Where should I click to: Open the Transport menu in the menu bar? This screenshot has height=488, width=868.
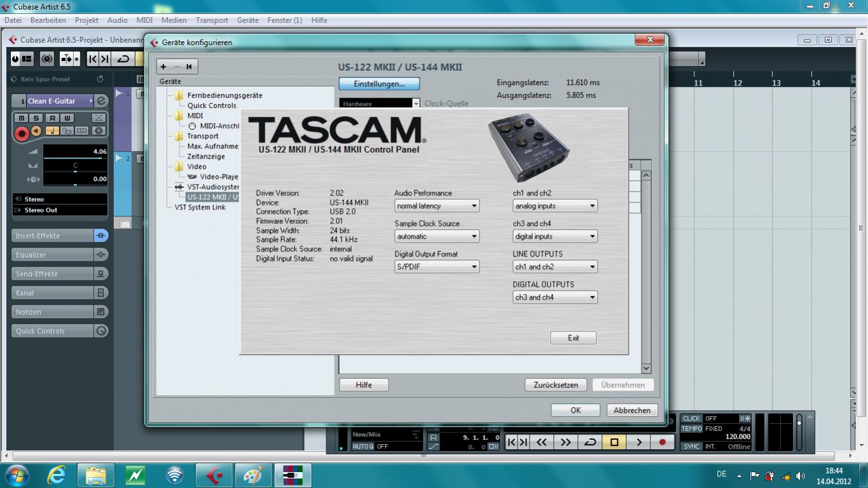pyautogui.click(x=212, y=20)
